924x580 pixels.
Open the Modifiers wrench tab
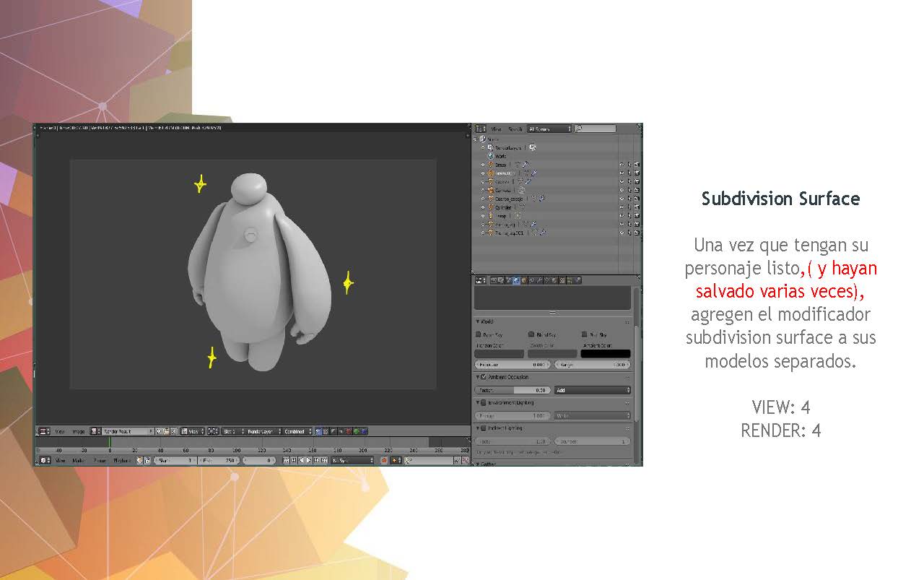(x=539, y=280)
